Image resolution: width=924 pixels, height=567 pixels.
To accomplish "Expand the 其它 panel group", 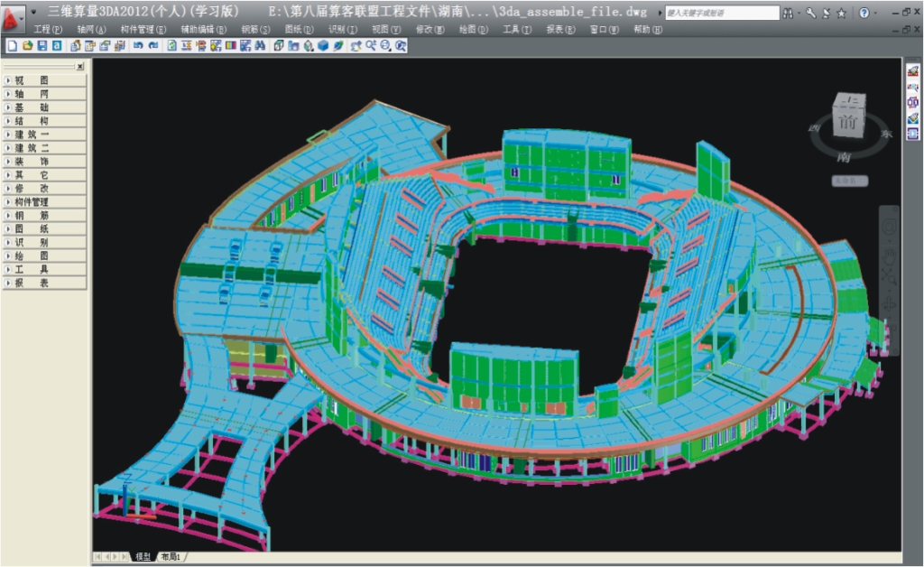I will pos(44,175).
